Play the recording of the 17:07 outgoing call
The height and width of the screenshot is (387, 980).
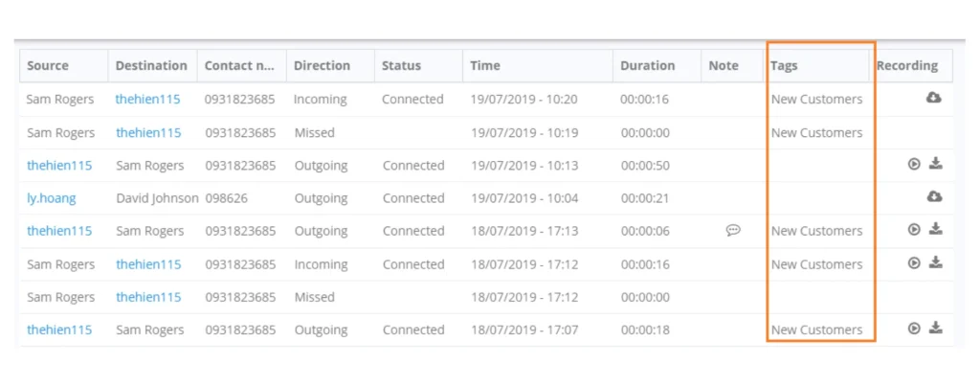pyautogui.click(x=914, y=329)
